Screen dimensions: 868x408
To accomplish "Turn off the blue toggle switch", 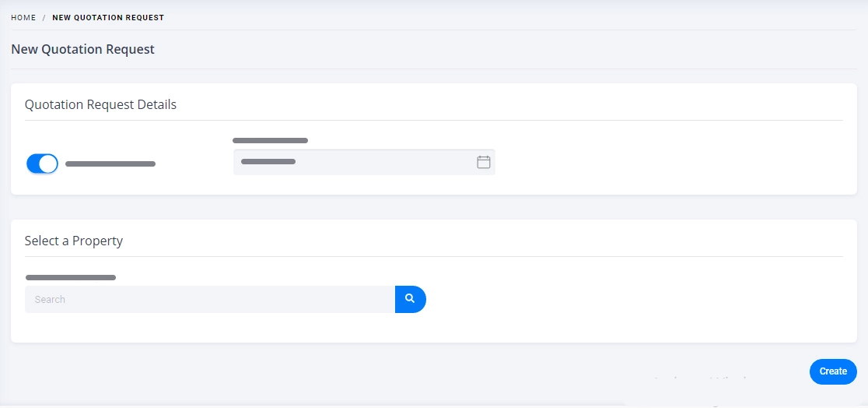I will click(42, 164).
